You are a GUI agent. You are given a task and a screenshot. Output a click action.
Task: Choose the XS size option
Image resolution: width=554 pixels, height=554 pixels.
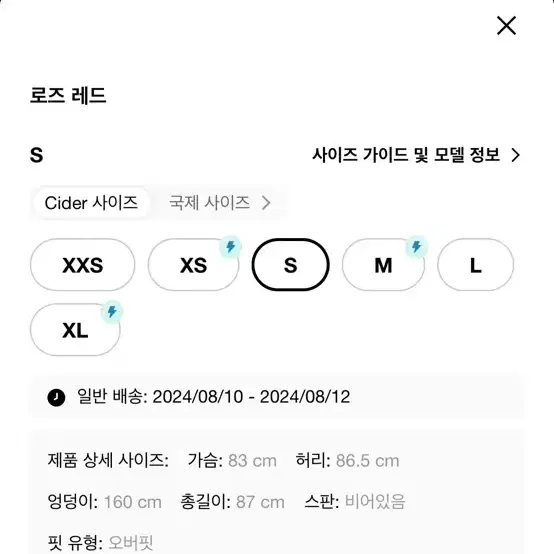click(x=193, y=265)
